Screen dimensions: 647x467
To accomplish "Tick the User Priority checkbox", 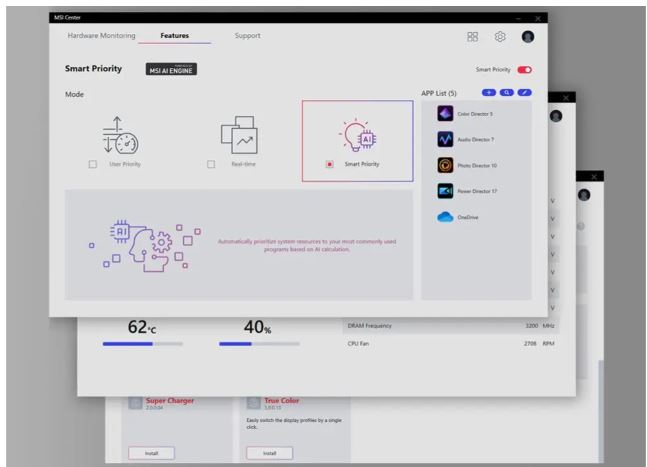I will pyautogui.click(x=93, y=164).
